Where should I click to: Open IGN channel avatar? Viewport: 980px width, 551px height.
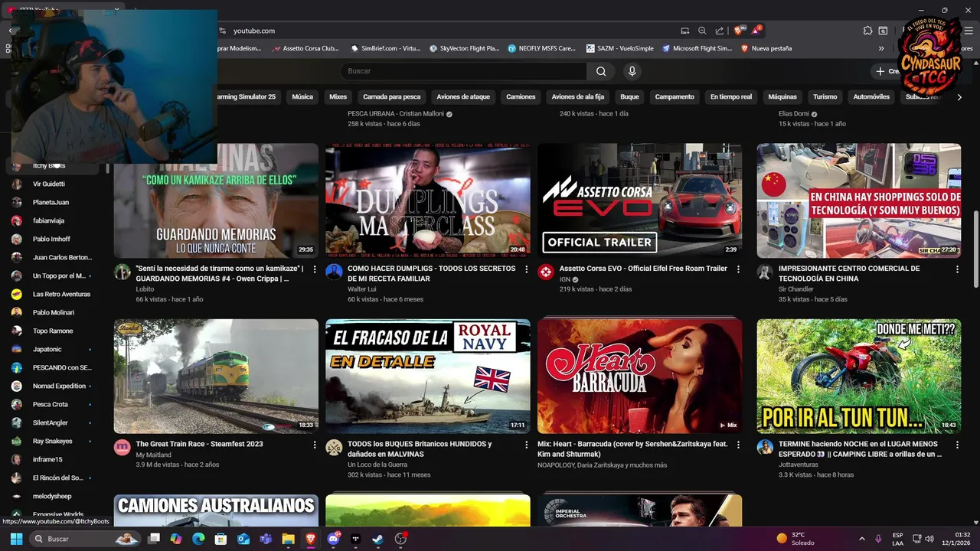click(546, 272)
